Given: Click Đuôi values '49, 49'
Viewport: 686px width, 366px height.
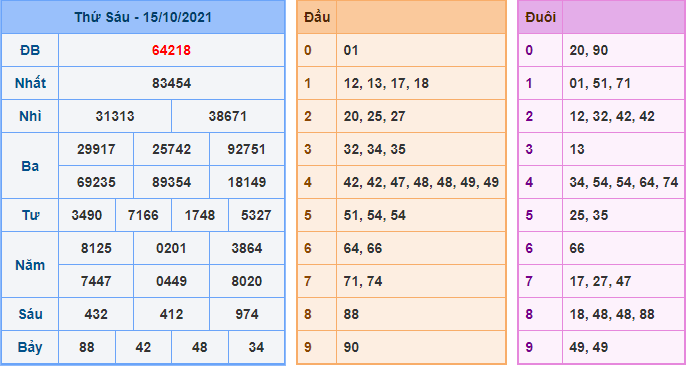Looking at the screenshot, I should [x=589, y=347].
